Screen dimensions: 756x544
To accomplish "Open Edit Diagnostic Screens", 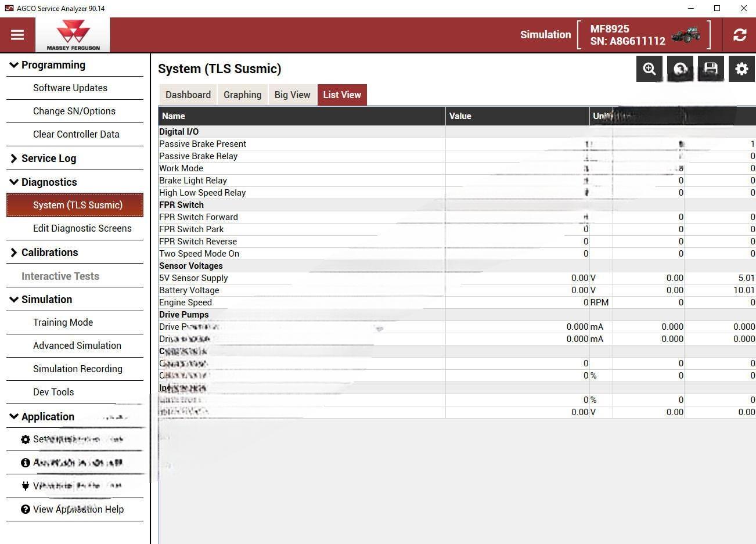I will (82, 228).
